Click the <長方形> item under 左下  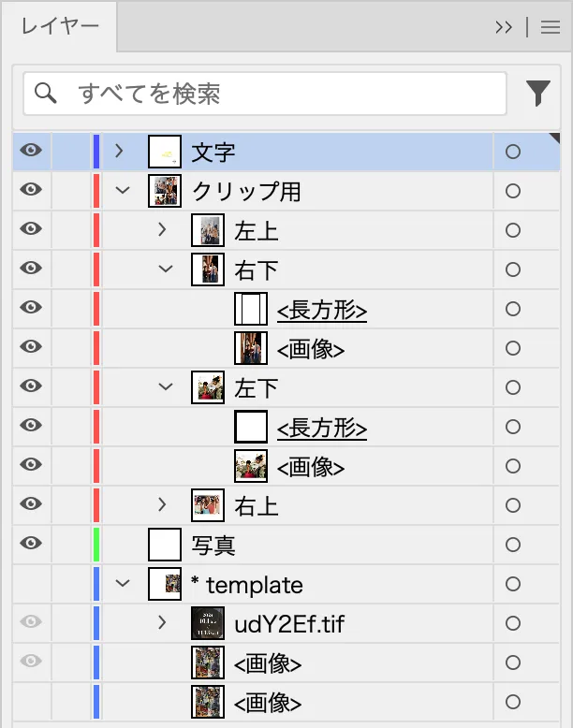coord(321,428)
